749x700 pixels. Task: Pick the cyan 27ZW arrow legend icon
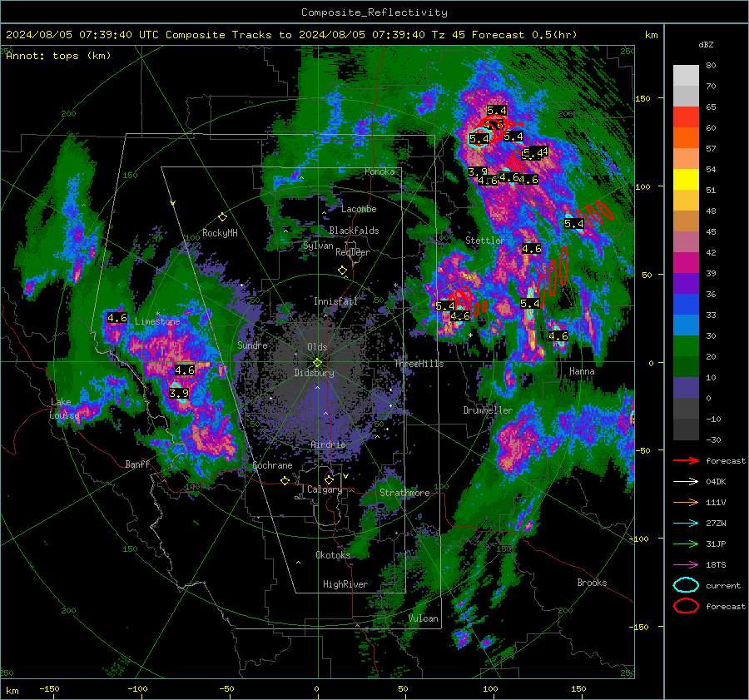pyautogui.click(x=686, y=524)
